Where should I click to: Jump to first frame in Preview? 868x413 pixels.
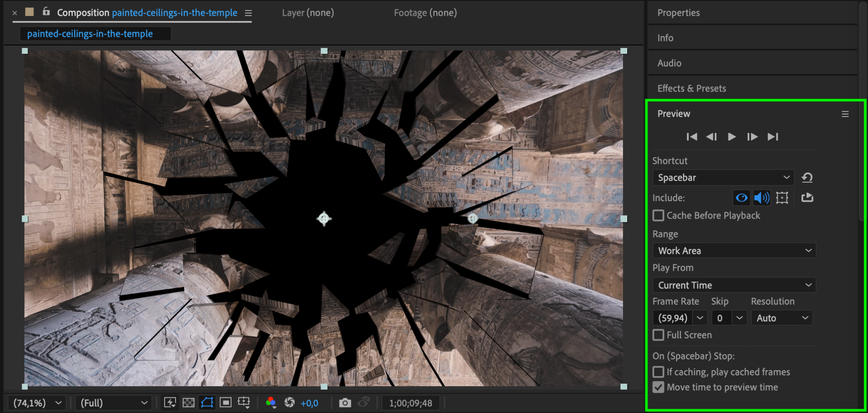click(x=692, y=137)
